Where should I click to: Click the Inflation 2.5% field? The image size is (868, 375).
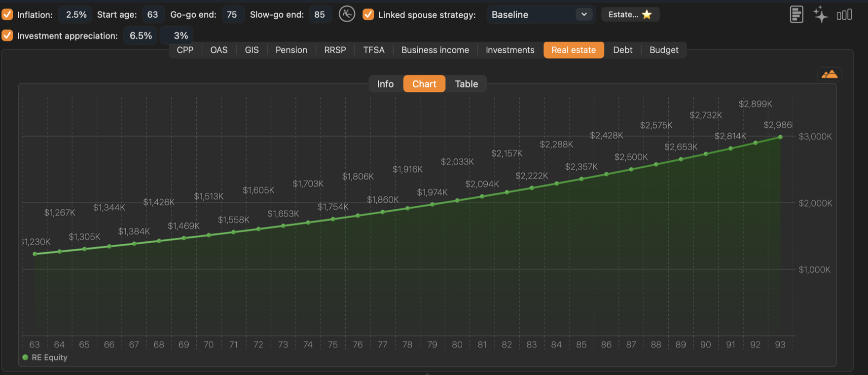(76, 14)
